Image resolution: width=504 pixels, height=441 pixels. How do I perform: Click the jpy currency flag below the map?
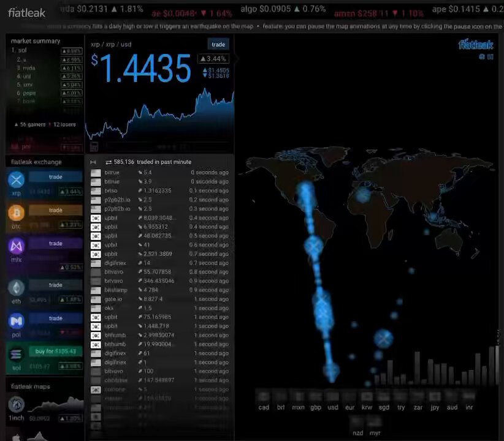click(x=435, y=397)
